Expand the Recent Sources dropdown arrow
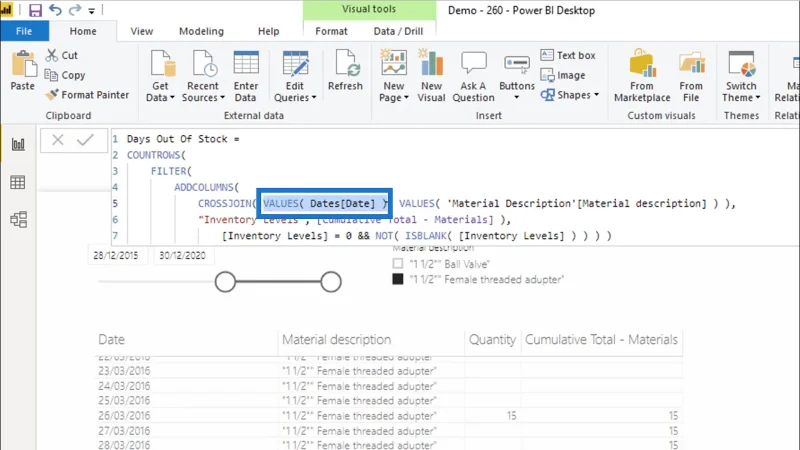Viewport: 800px width, 450px height. [222, 97]
